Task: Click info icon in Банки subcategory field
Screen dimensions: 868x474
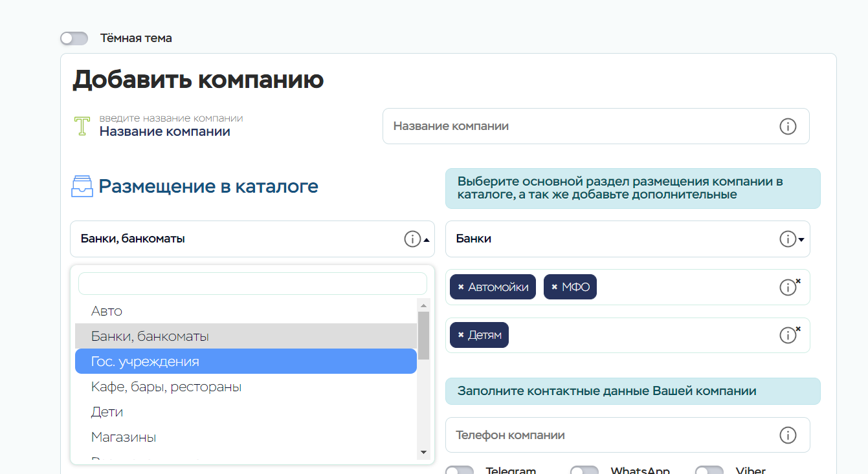Action: click(786, 239)
